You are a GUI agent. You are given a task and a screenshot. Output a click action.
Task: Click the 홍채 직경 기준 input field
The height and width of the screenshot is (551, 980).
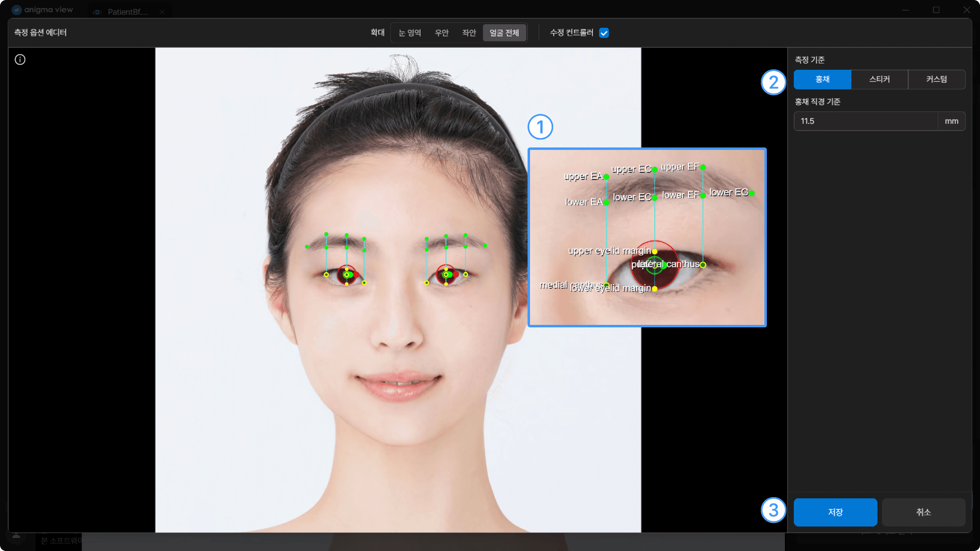pyautogui.click(x=866, y=121)
